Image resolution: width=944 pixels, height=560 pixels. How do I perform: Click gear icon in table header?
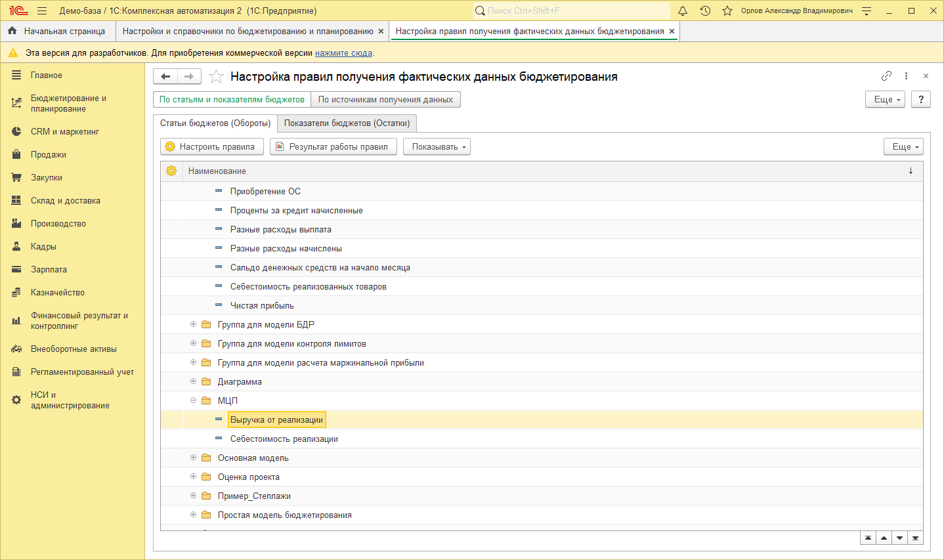click(171, 171)
